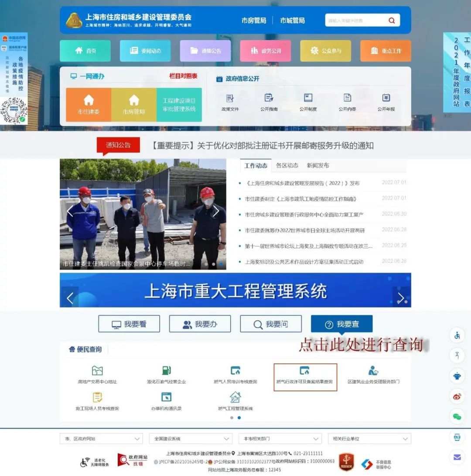Click the elderly-friendly mode icon on right sidebar

(457, 355)
